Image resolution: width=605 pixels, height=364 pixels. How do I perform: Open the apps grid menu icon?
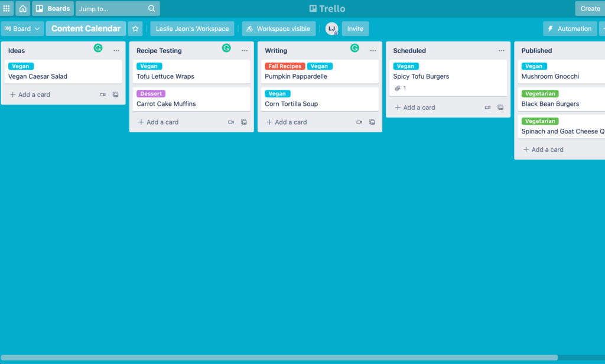coord(6,8)
